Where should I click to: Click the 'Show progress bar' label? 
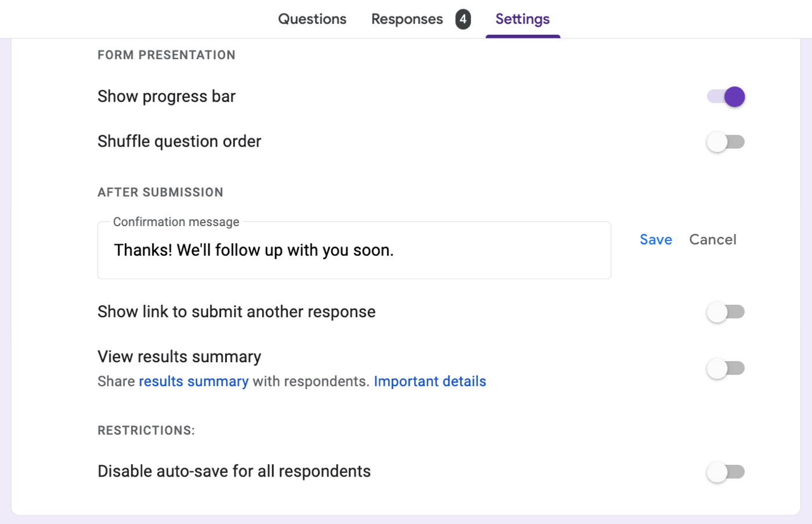166,96
